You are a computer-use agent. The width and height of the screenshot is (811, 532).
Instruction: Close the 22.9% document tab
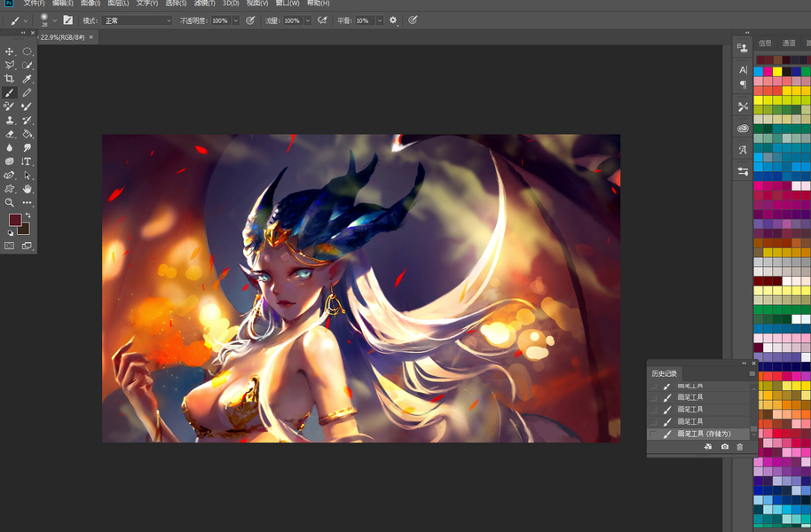click(91, 37)
